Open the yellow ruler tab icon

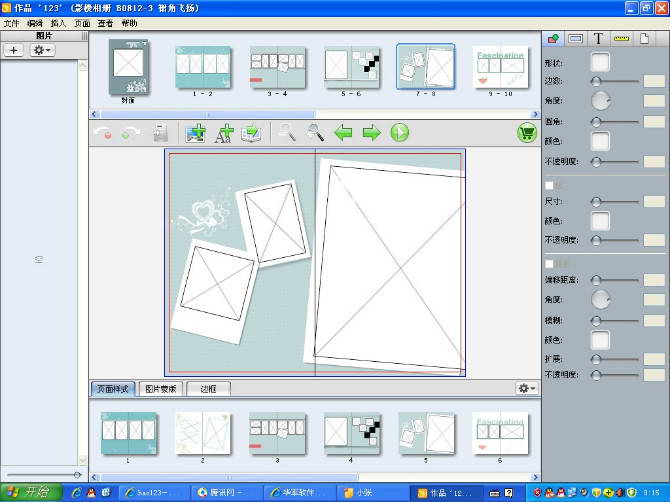point(622,39)
